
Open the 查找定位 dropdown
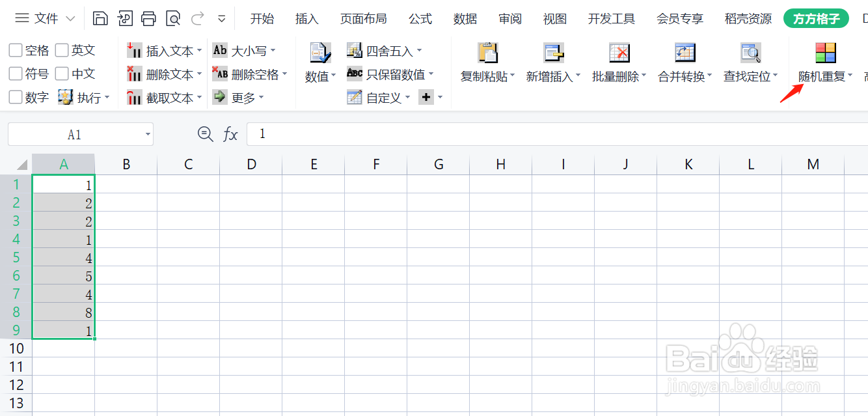pyautogui.click(x=776, y=76)
